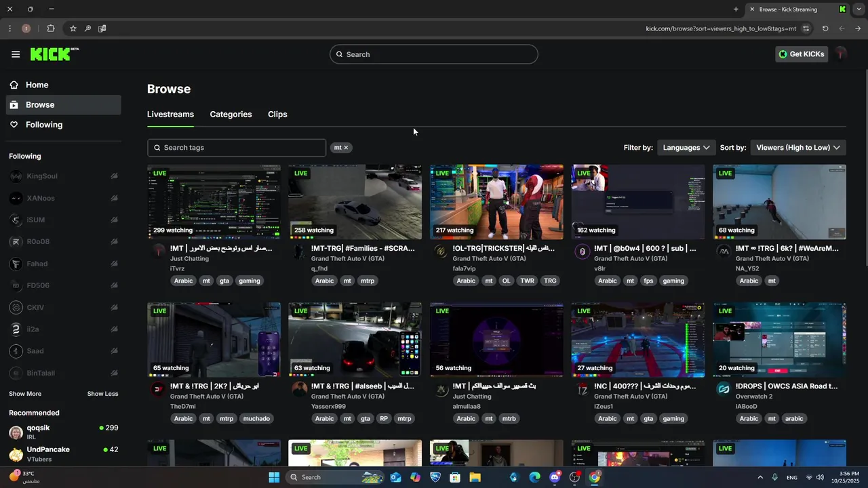Open the q_fhd stream thumbnail with 258 watching
The image size is (868, 488).
(355, 202)
